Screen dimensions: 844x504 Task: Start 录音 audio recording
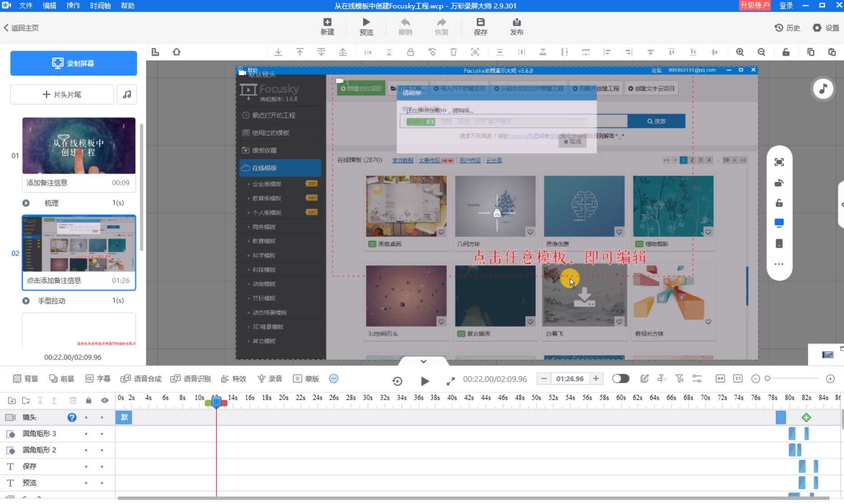(x=270, y=379)
